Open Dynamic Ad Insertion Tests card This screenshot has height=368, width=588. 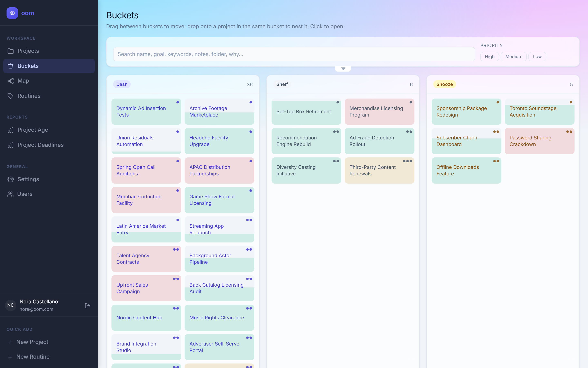[x=146, y=112]
